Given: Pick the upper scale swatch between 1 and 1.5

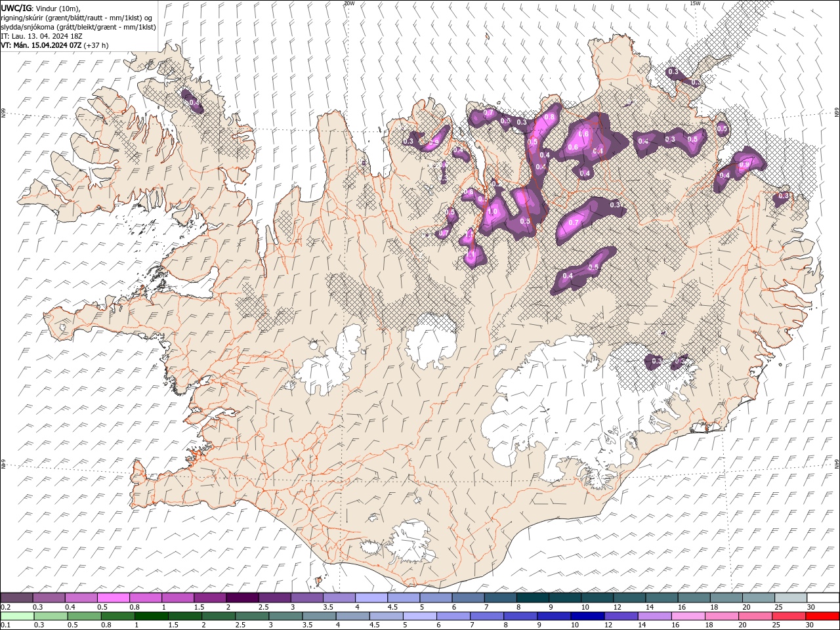Looking at the screenshot, I should 177,598.
